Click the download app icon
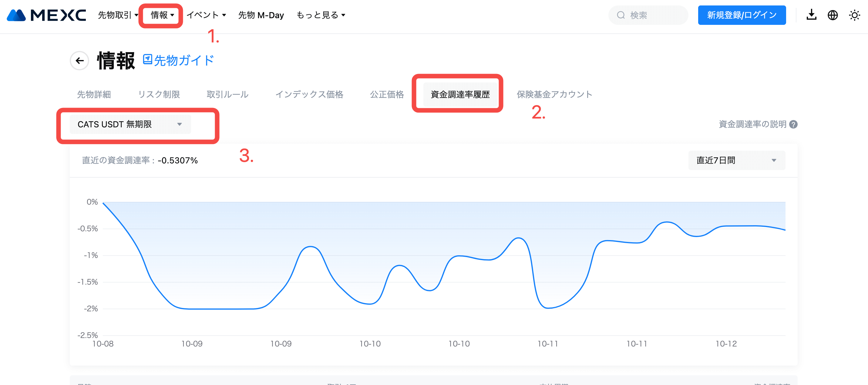868x385 pixels. tap(811, 15)
